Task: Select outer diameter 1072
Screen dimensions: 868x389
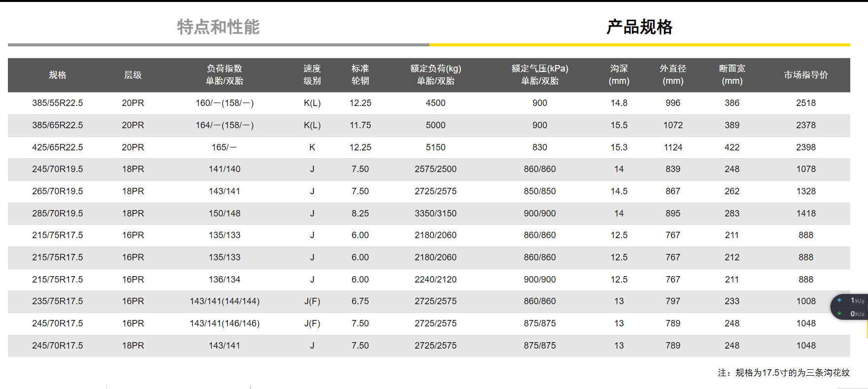Action: (x=673, y=125)
